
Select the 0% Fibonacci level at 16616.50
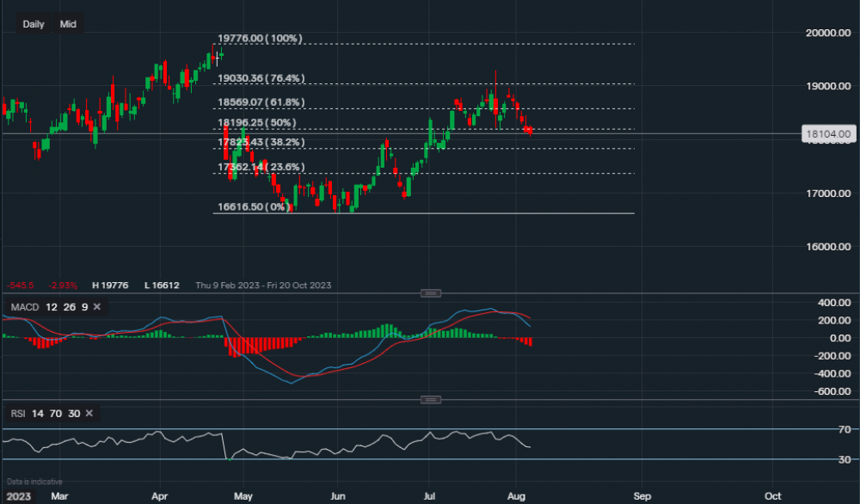(253, 207)
